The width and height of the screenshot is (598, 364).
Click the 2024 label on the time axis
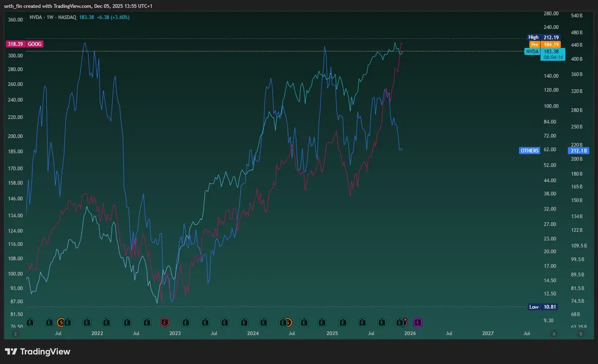point(253,333)
